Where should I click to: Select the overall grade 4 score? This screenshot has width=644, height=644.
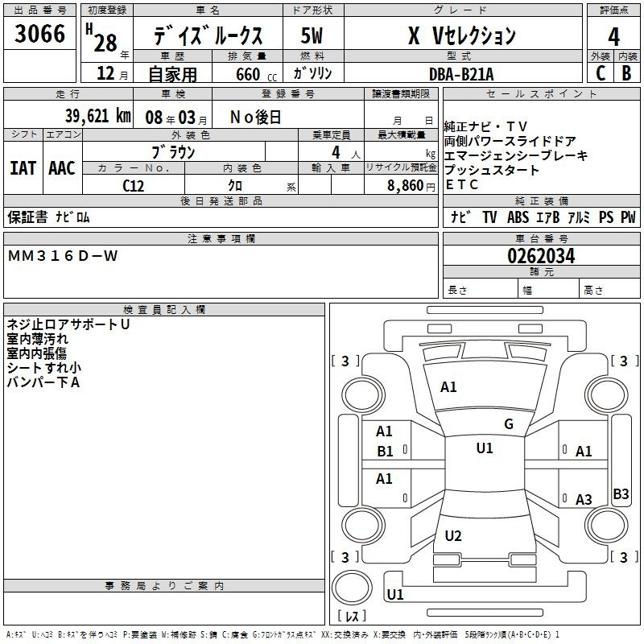(x=613, y=35)
